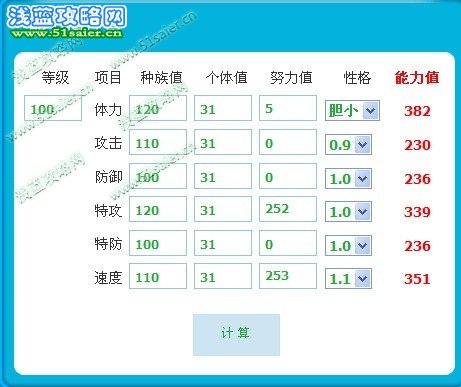461x387 pixels.
Task: Click the 特攻 ability value 339
Action: coord(417,212)
